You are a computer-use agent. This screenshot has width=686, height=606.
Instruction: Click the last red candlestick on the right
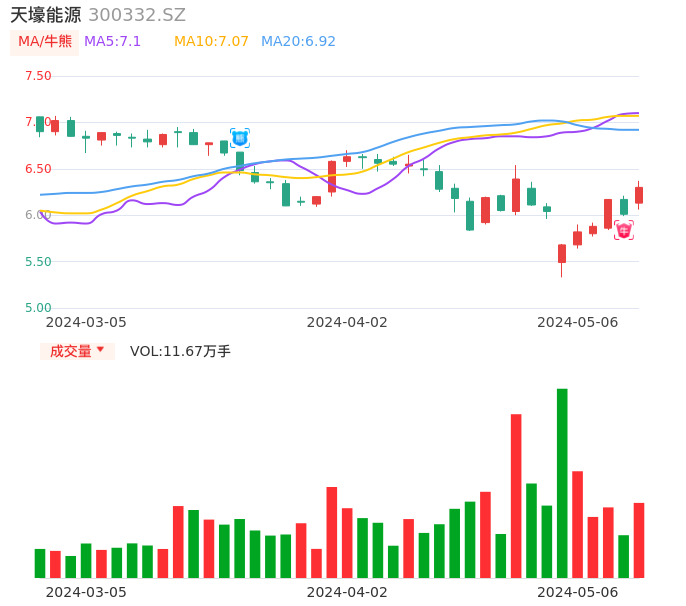(639, 195)
